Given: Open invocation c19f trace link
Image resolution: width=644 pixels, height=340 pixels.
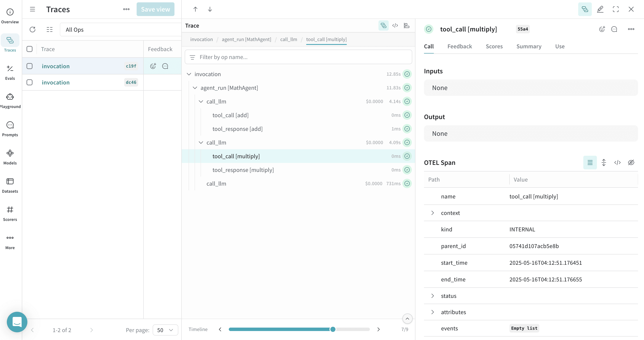Looking at the screenshot, I should [x=56, y=66].
